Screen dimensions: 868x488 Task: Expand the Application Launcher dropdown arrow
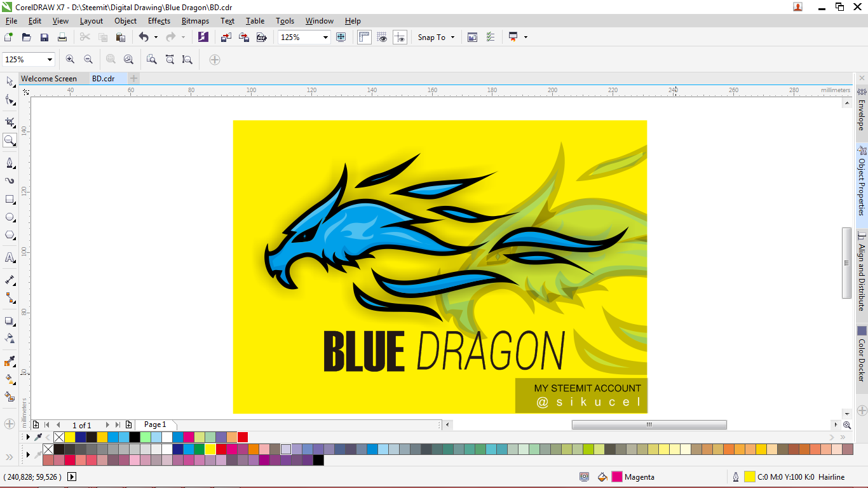click(526, 37)
